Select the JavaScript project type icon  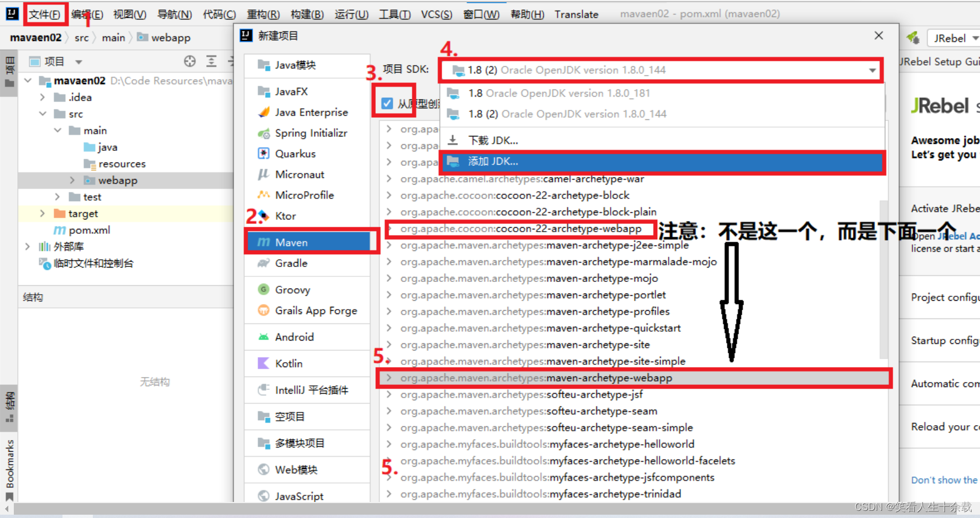264,496
